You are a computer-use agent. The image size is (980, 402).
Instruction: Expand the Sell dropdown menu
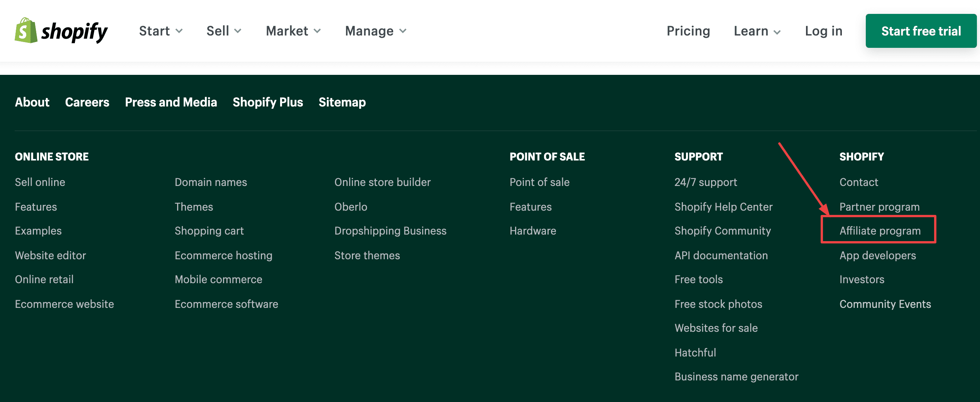(224, 31)
